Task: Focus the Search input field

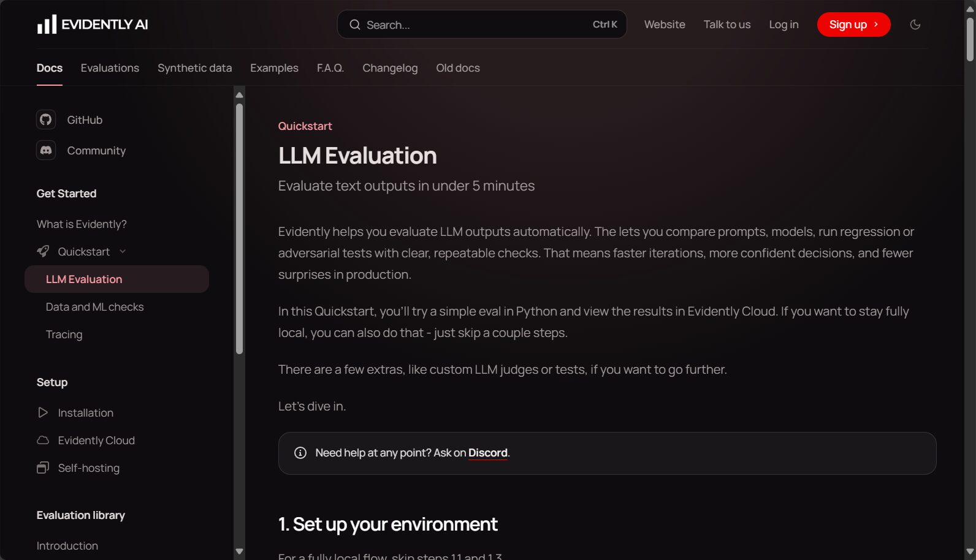Action: point(482,25)
